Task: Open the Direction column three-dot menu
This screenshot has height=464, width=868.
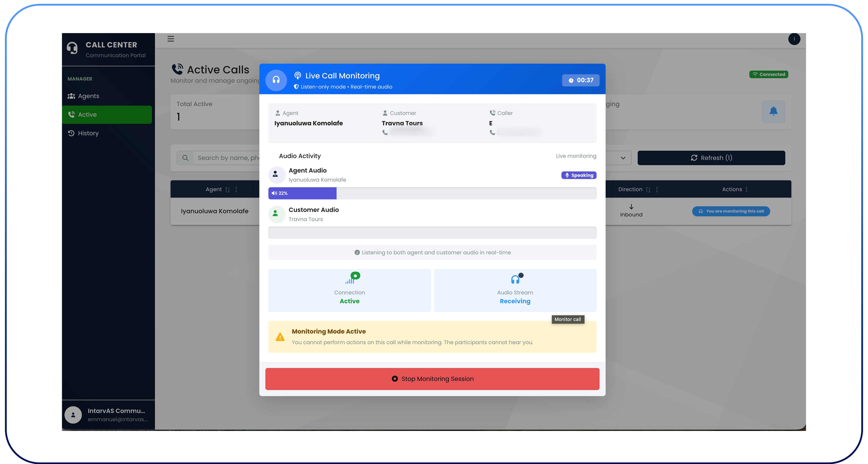Action: (x=656, y=189)
